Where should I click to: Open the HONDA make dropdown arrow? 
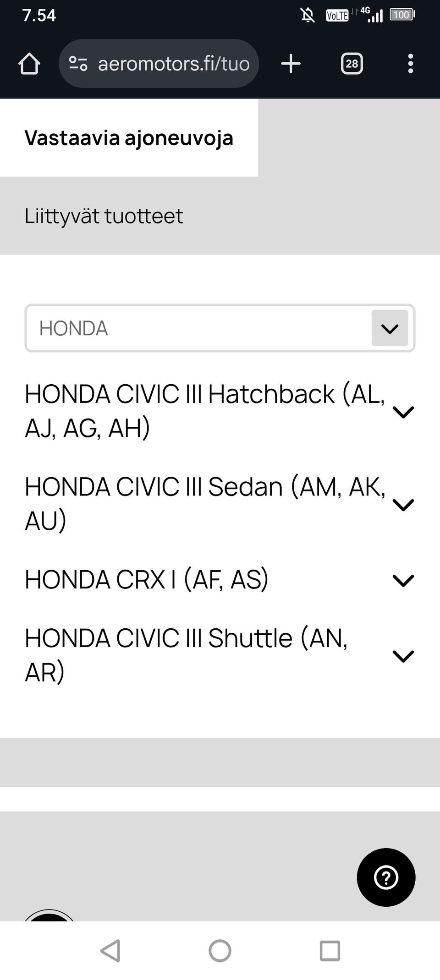point(390,328)
